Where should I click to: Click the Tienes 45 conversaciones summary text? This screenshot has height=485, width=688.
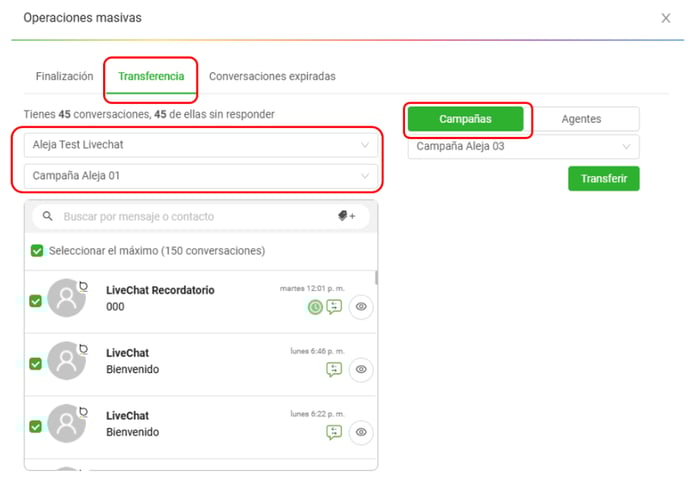coord(149,115)
